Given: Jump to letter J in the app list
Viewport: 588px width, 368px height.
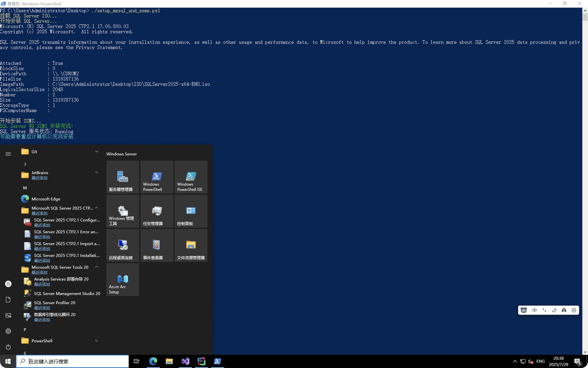Looking at the screenshot, I should click(x=25, y=164).
